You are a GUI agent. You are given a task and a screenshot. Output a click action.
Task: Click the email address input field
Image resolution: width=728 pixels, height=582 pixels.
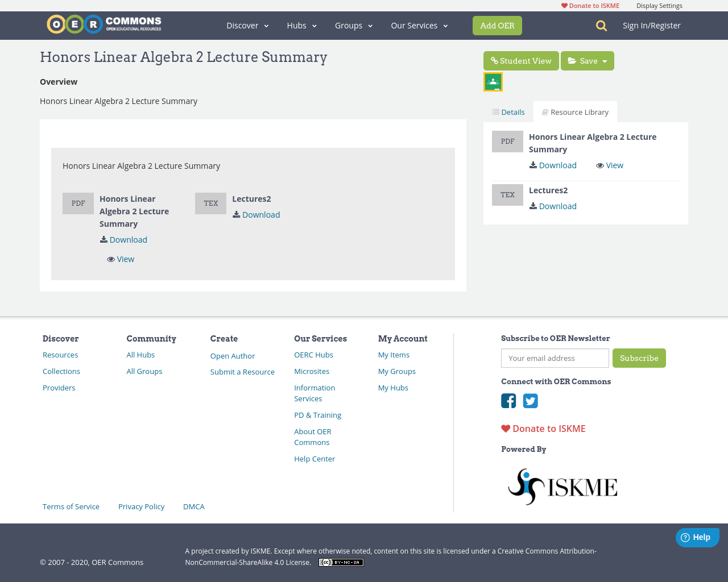(555, 358)
